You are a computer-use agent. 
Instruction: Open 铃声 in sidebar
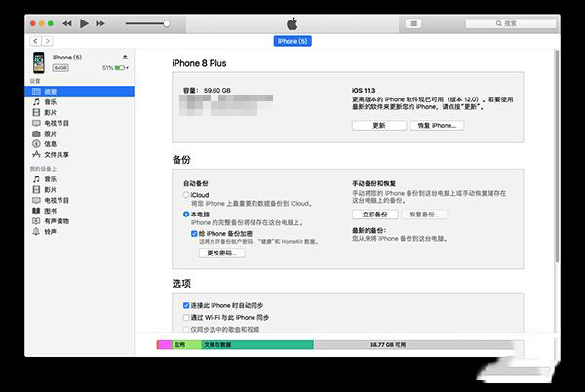(80, 232)
